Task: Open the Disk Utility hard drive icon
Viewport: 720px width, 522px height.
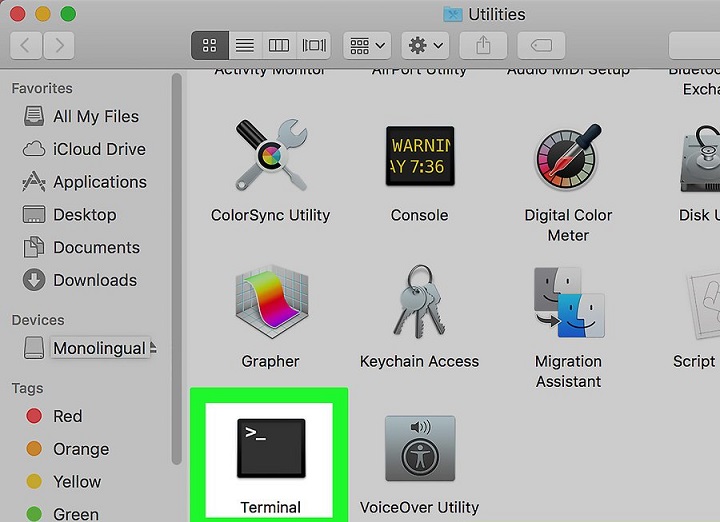Action: (x=701, y=158)
